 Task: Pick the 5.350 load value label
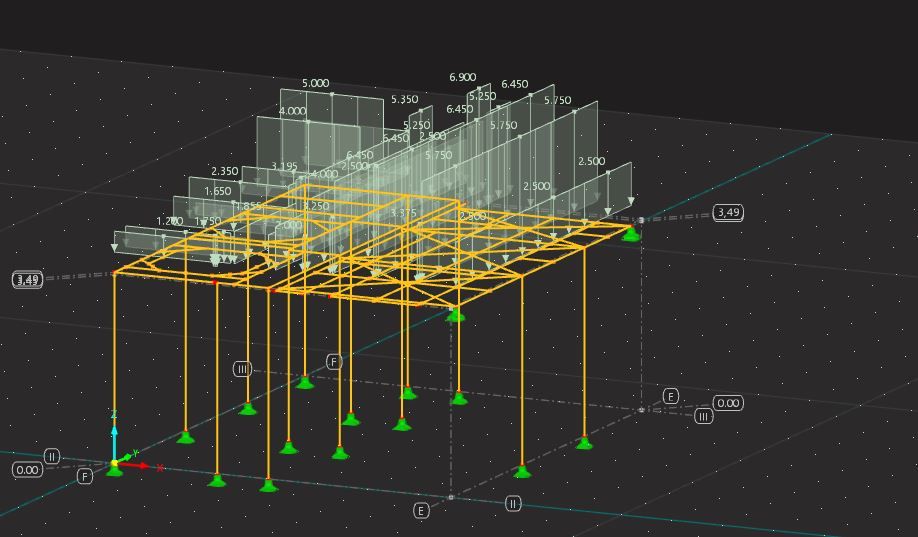coord(405,100)
